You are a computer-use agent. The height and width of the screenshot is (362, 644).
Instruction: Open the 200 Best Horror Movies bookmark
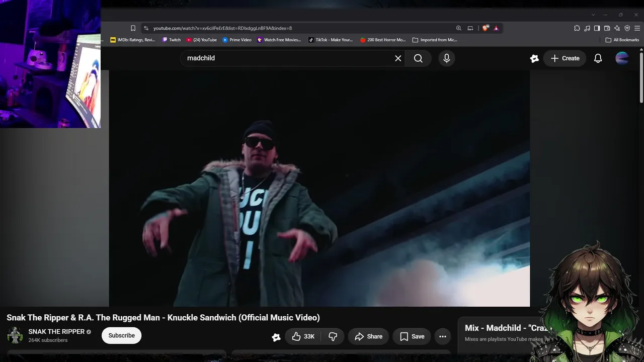pyautogui.click(x=383, y=40)
